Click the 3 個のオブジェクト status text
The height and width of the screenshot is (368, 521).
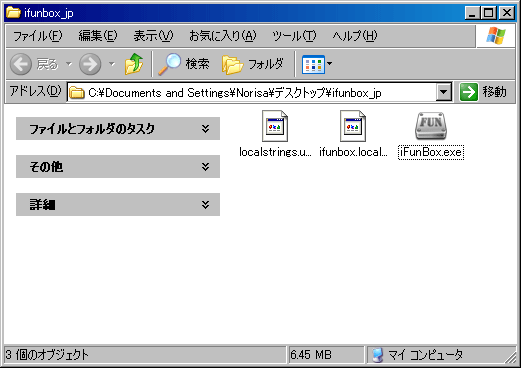[x=47, y=355]
